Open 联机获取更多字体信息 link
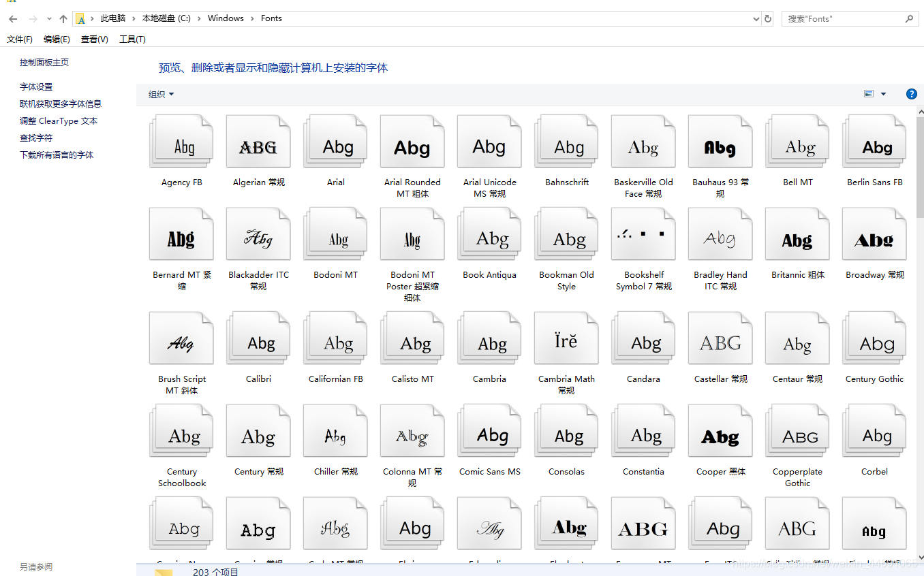Viewport: 924px width, 576px height. point(61,103)
